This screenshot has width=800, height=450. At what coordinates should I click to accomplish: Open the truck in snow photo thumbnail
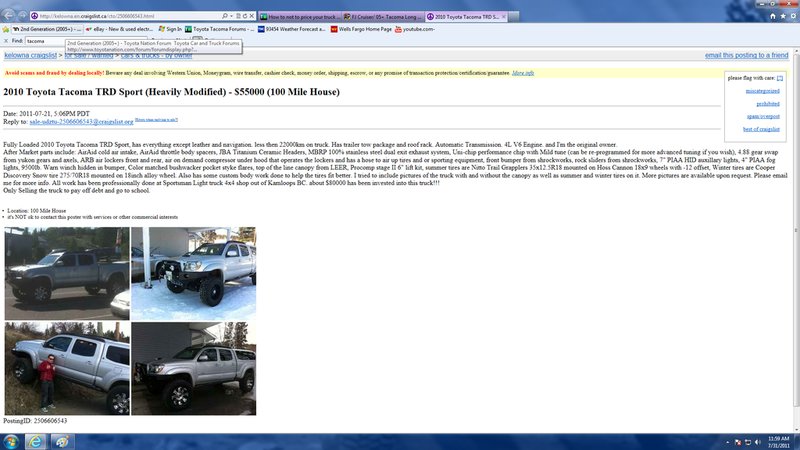click(x=193, y=273)
